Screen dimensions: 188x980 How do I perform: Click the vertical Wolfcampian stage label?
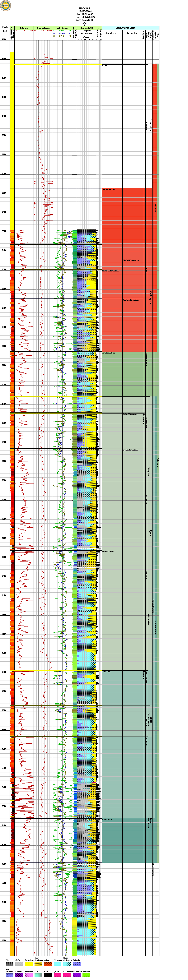point(151,297)
